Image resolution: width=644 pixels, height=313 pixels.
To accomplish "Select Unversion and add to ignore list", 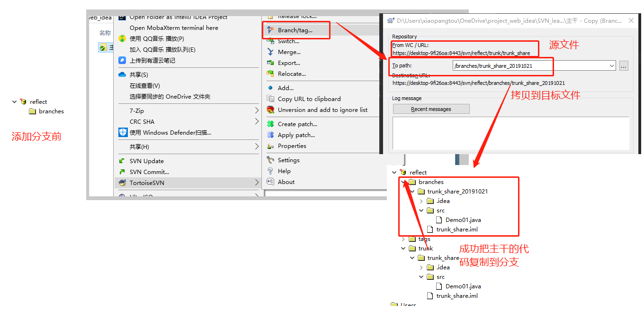I will click(322, 110).
